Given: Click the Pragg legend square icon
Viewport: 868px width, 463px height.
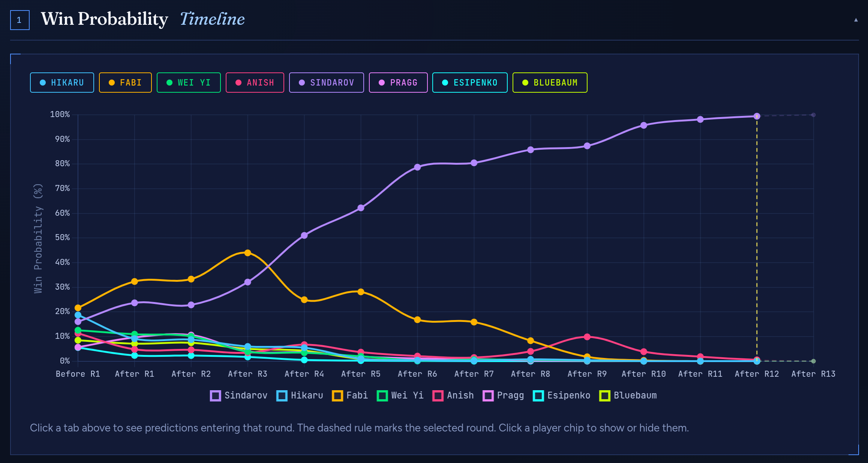Looking at the screenshot, I should click(x=488, y=396).
